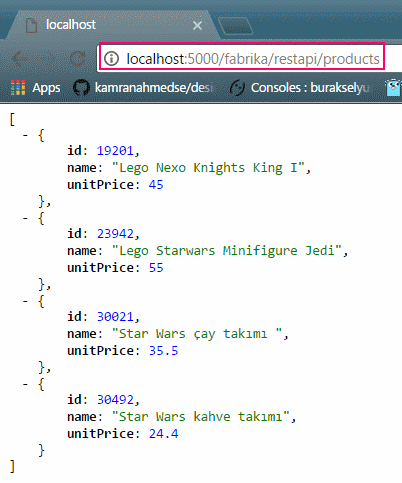Screen dimensions: 402x483
Task: Click the name "Lego Nexo Knights King I"
Action: tap(208, 168)
